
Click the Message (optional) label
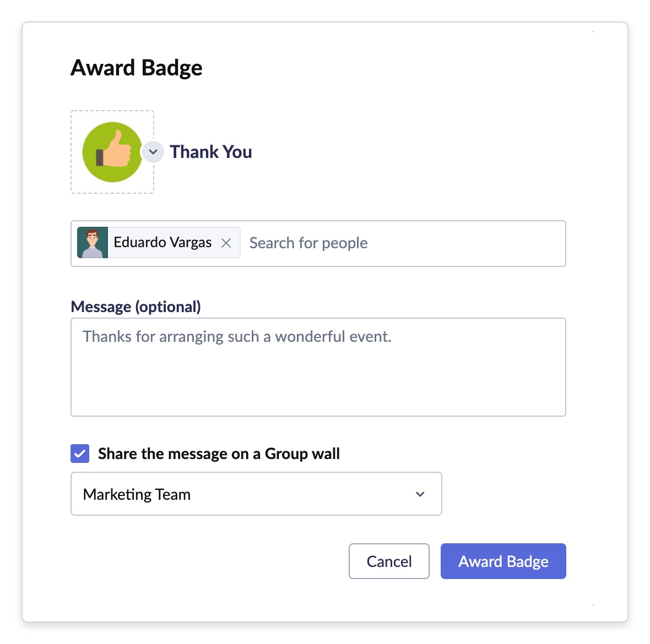136,307
